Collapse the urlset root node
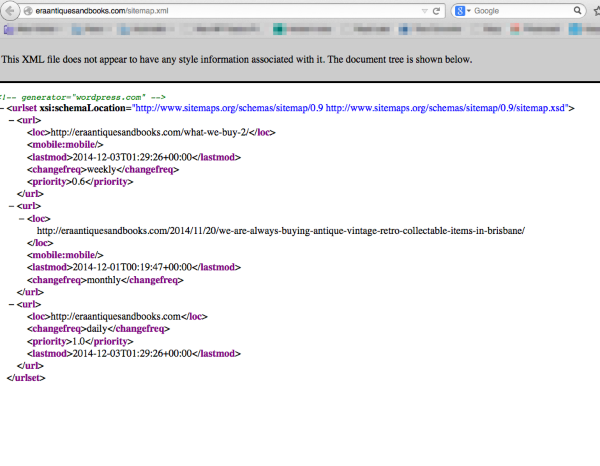Image resolution: width=600 pixels, height=466 pixels. click(3, 107)
